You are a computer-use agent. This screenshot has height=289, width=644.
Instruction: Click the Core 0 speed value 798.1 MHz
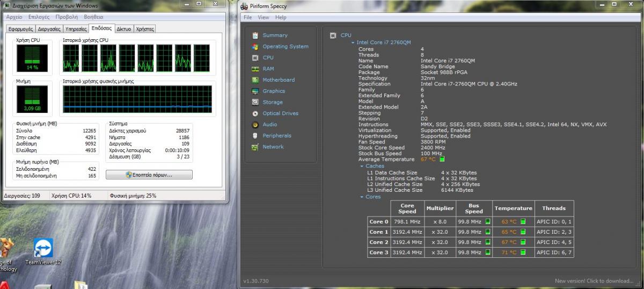[x=408, y=222]
